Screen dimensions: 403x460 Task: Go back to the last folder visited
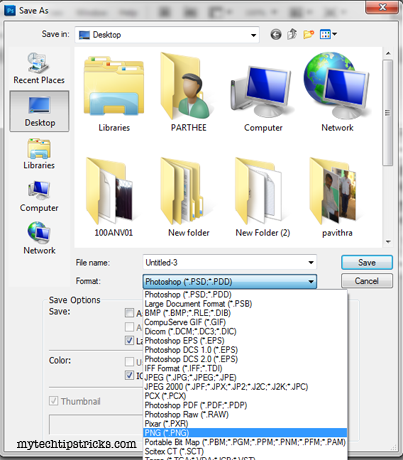pyautogui.click(x=276, y=34)
